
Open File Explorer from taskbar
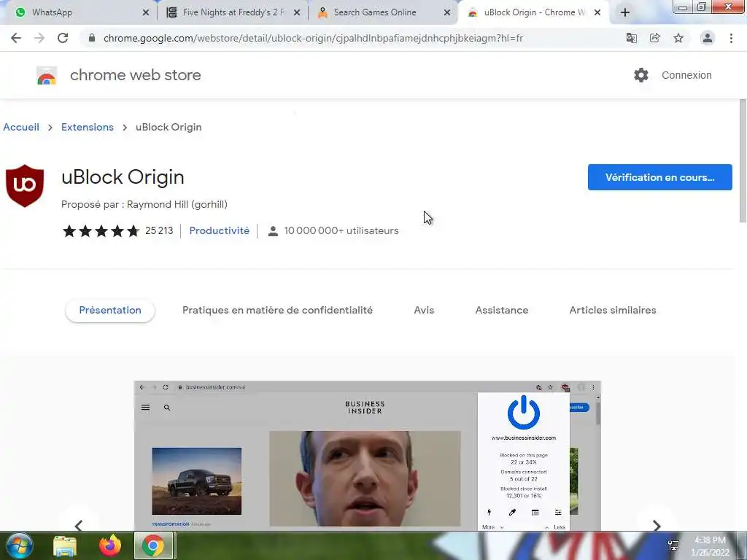65,545
